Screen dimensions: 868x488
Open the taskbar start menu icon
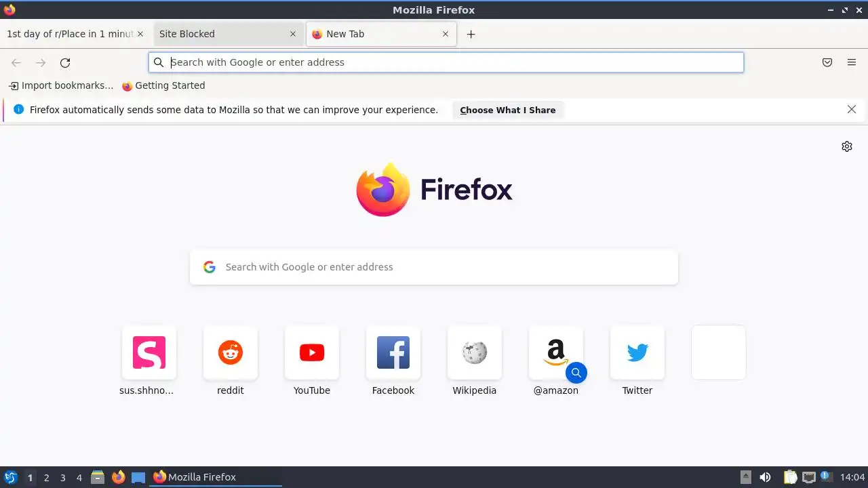pyautogui.click(x=10, y=477)
